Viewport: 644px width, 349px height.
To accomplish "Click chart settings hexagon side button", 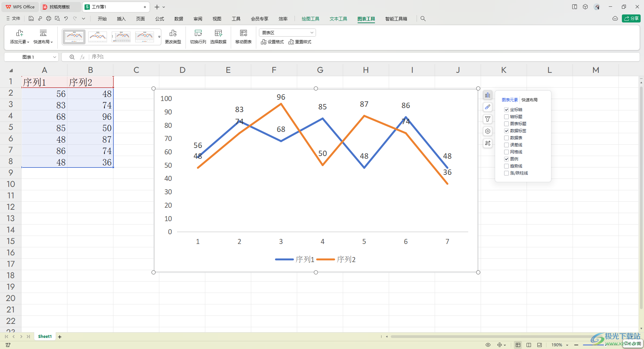I will pos(488,131).
